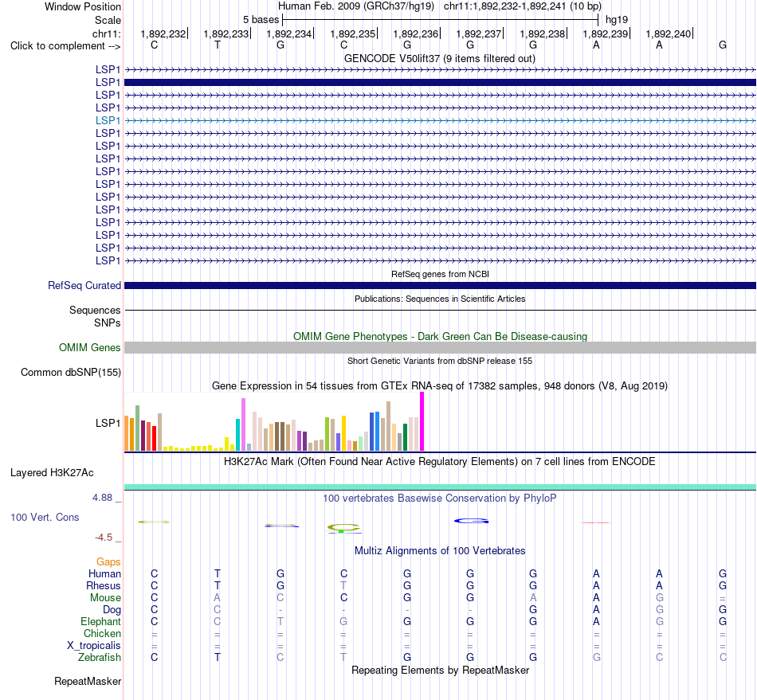Screen dimensions: 757x700
Task: Click the gray OMIM Genes bar
Action: [440, 347]
